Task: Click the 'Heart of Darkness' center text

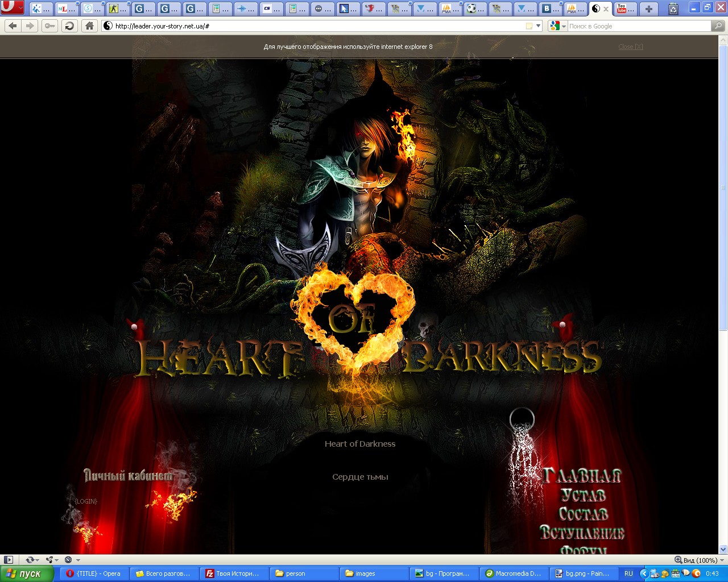Action: (x=360, y=444)
